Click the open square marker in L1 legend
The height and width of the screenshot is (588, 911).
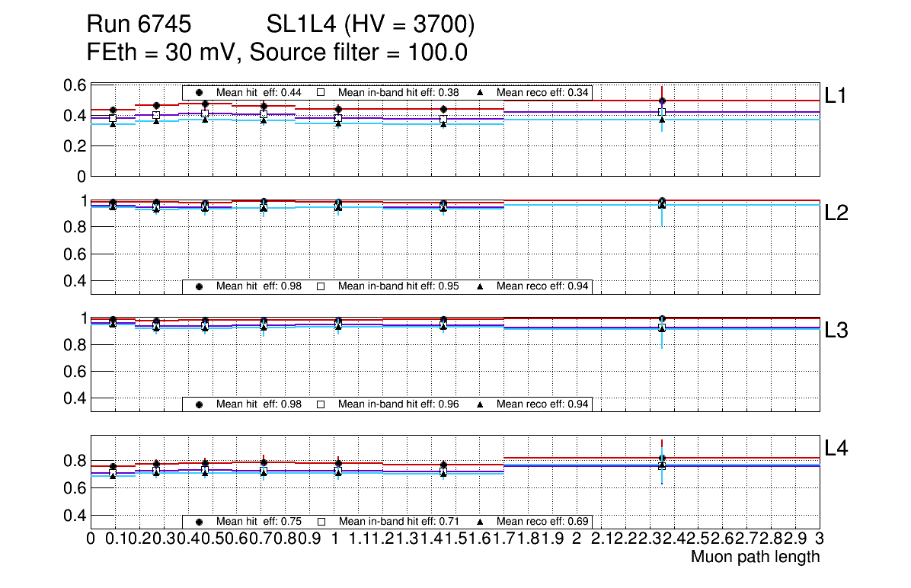(321, 93)
